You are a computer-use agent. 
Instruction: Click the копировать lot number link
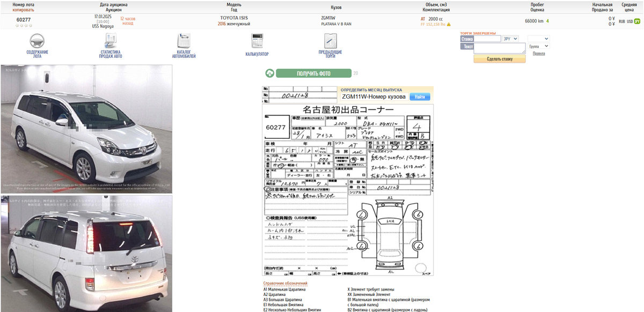click(x=24, y=10)
